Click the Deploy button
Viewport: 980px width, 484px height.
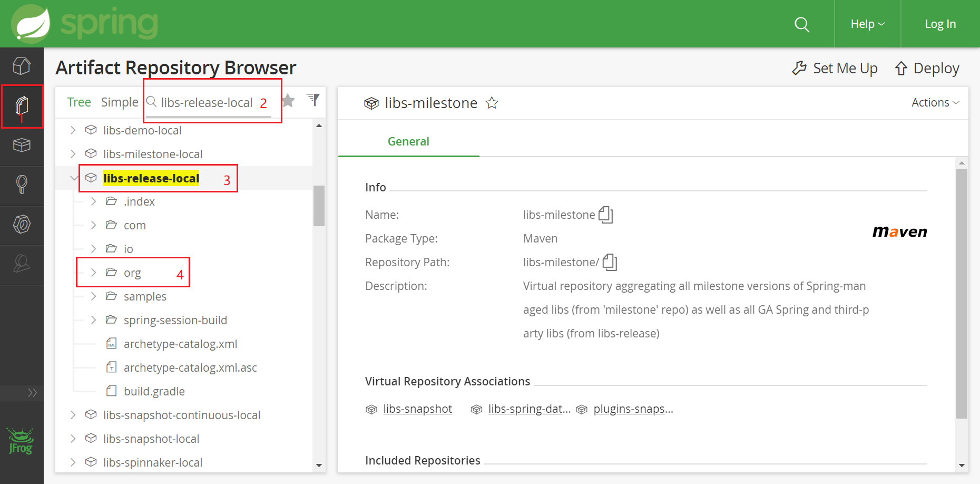tap(927, 68)
